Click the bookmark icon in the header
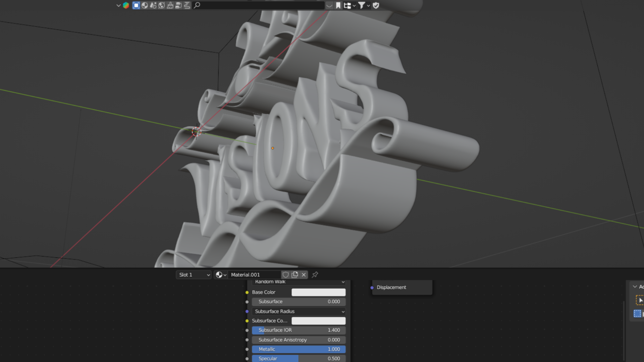The width and height of the screenshot is (644, 362). click(x=338, y=5)
